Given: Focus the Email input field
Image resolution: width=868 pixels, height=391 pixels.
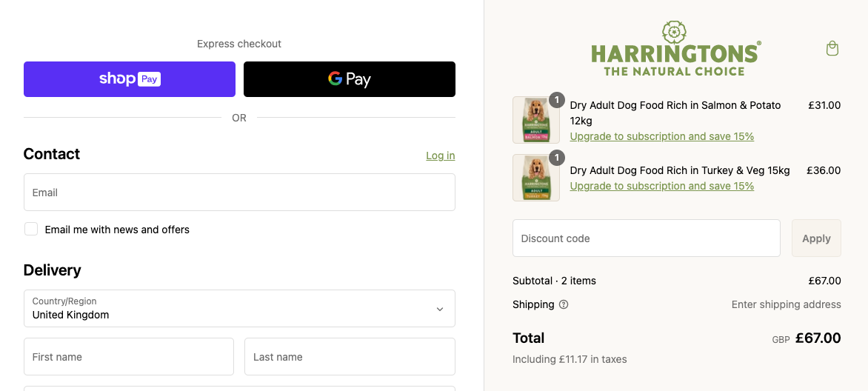Looking at the screenshot, I should [x=239, y=193].
